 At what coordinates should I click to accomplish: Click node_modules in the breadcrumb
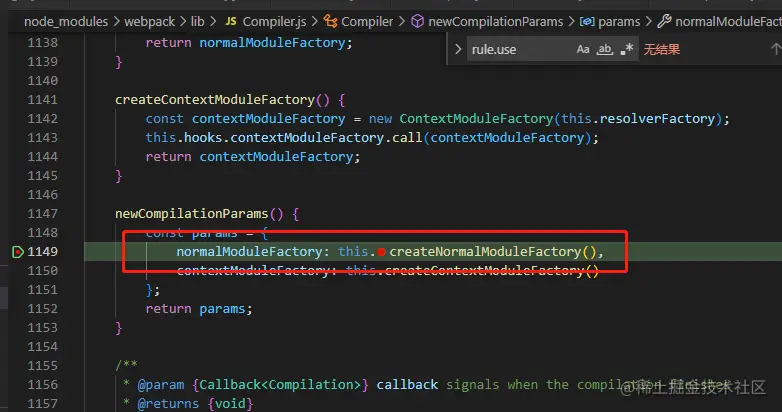pyautogui.click(x=66, y=21)
